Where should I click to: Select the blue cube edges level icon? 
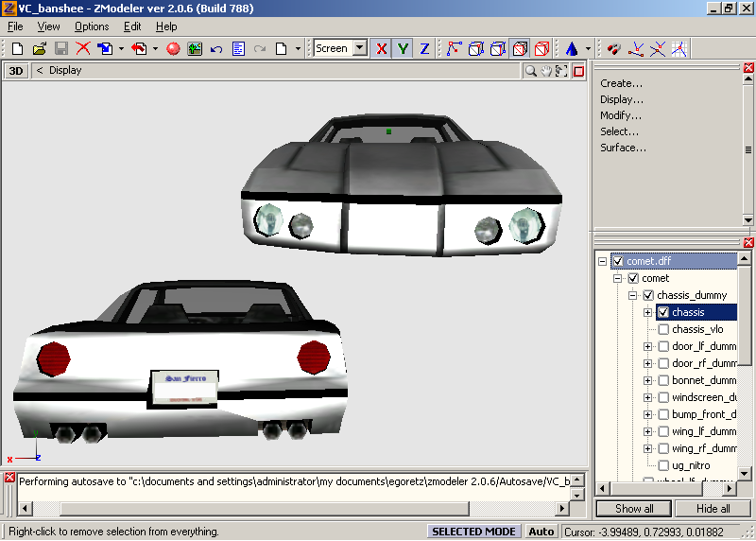coord(476,49)
